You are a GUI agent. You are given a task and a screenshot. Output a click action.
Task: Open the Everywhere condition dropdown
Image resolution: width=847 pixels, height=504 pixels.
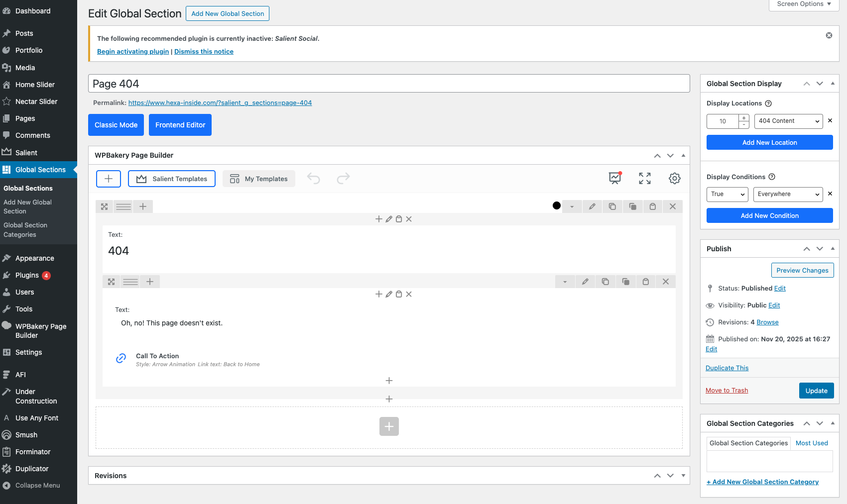click(787, 194)
